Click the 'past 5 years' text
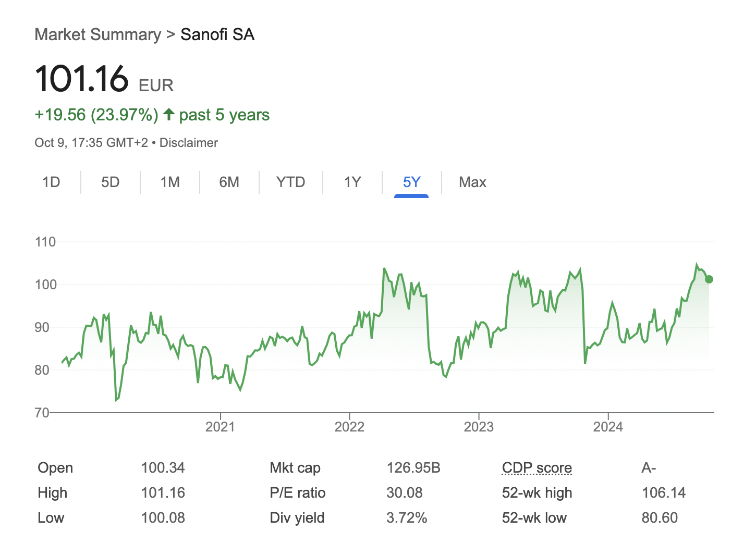Screen dimensions: 756x543 pos(224,115)
